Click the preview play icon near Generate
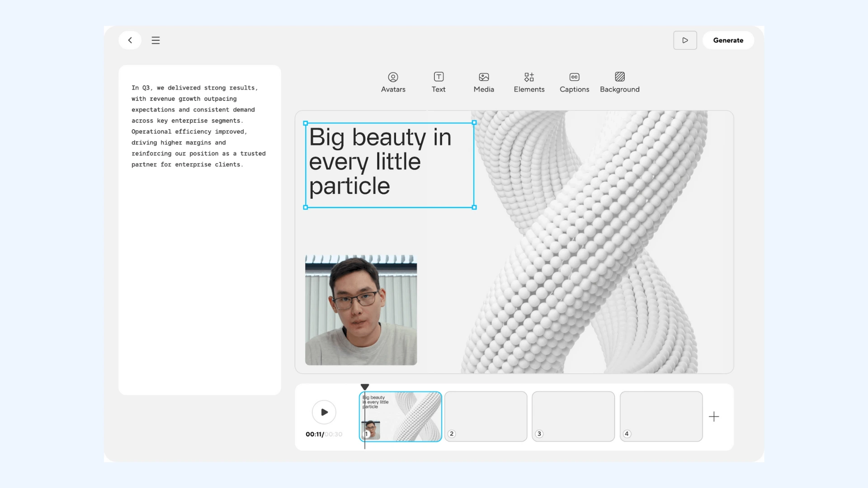The height and width of the screenshot is (488, 868). point(685,40)
